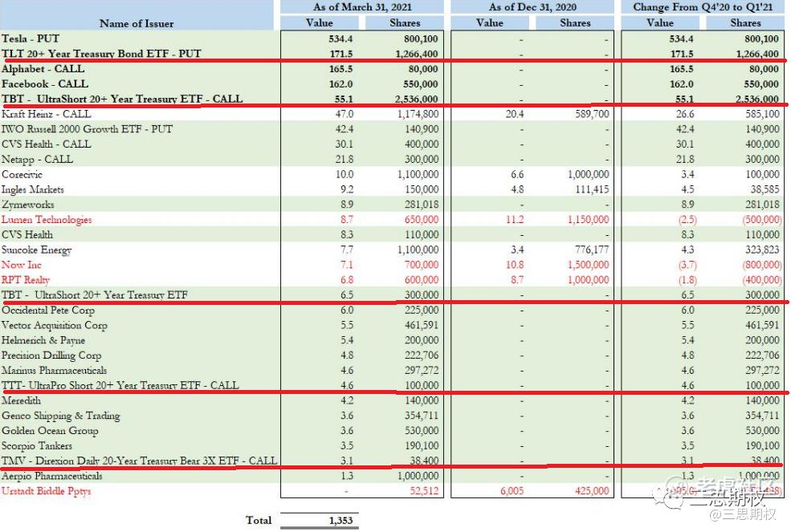Click the 'Golden Ocean Group' issuer name
This screenshot has height=532, width=791.
(50, 431)
